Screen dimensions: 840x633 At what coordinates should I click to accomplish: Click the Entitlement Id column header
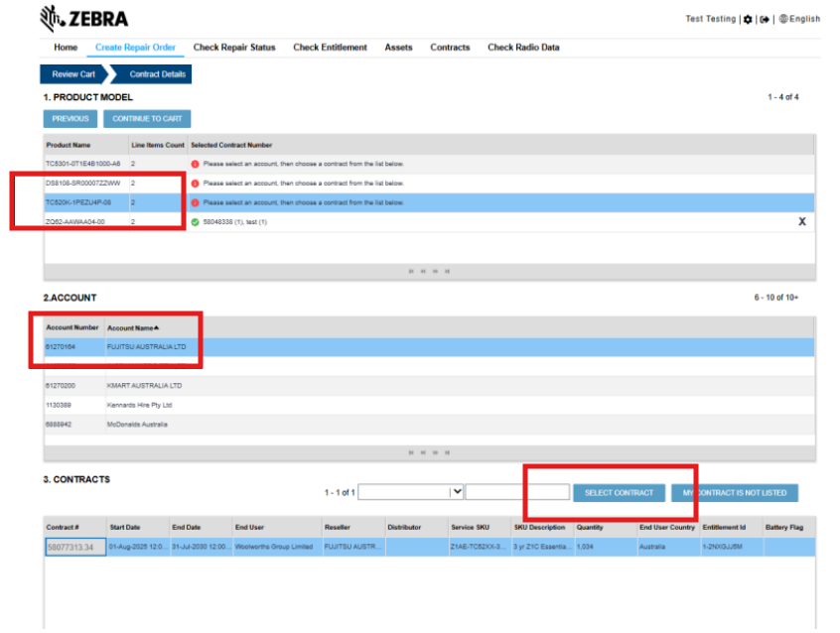click(x=724, y=528)
